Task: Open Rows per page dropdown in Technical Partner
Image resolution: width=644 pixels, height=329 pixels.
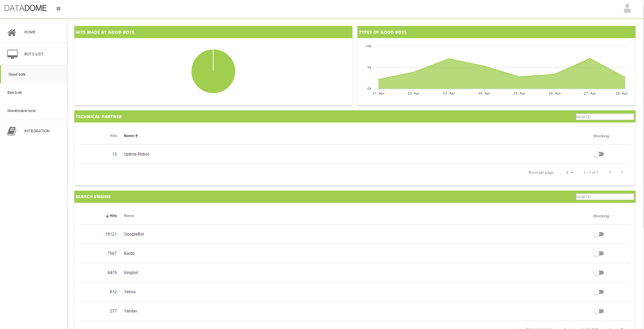Action: click(x=570, y=172)
